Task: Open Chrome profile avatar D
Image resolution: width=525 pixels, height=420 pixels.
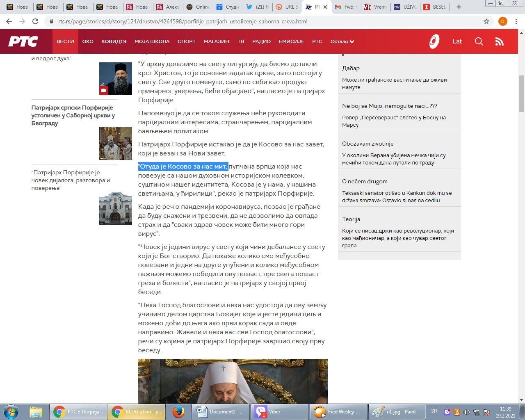Action: coord(503,21)
